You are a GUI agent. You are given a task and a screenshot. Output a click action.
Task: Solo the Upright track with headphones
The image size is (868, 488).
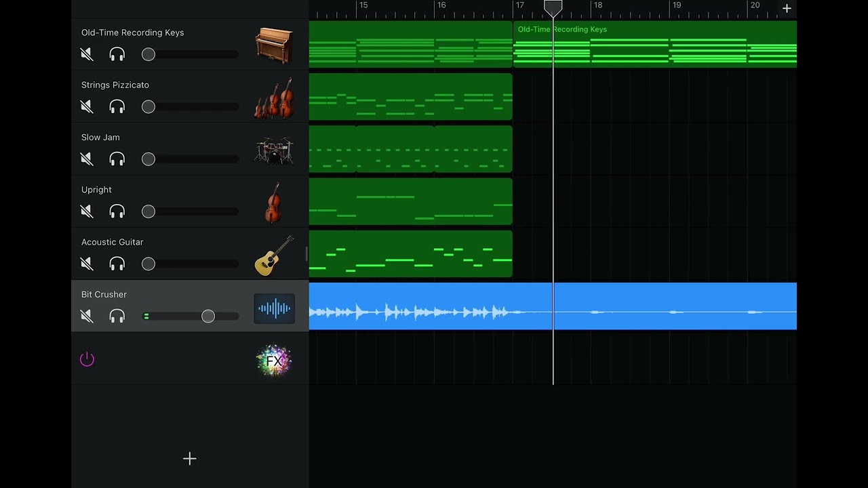(x=117, y=211)
